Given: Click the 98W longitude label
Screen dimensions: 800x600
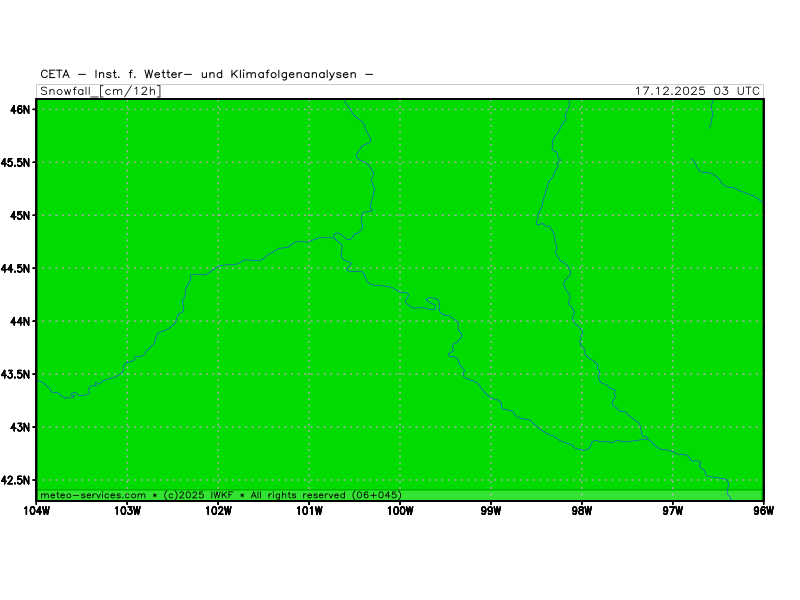Looking at the screenshot, I should [x=581, y=511].
